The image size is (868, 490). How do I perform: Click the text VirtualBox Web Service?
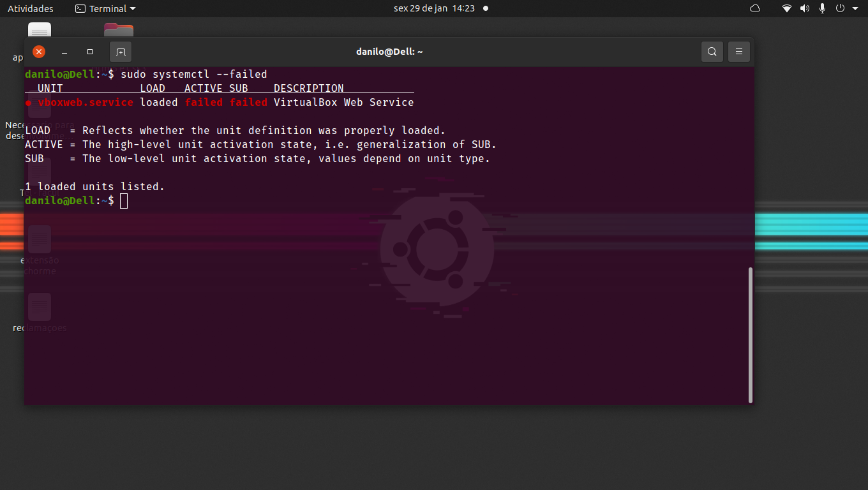pos(344,102)
